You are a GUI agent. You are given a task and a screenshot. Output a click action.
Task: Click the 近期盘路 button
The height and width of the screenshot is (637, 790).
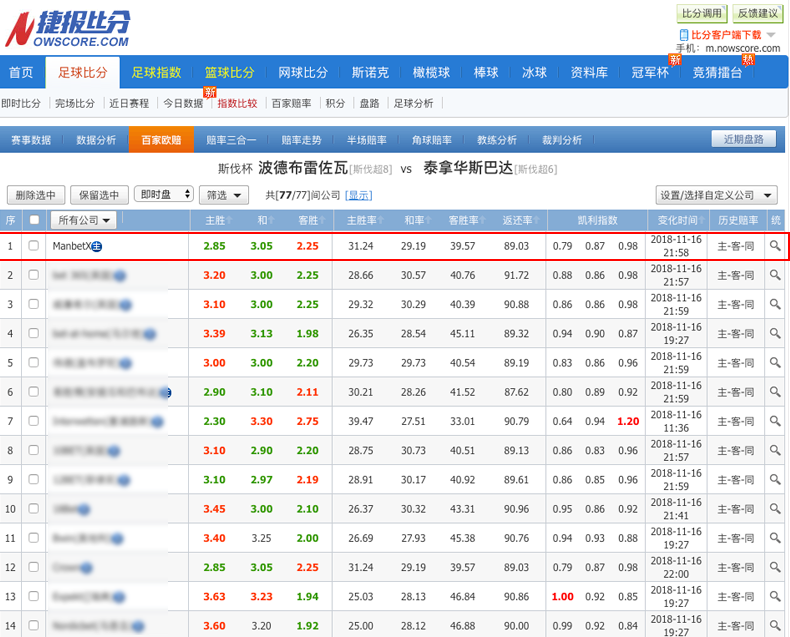point(742,140)
